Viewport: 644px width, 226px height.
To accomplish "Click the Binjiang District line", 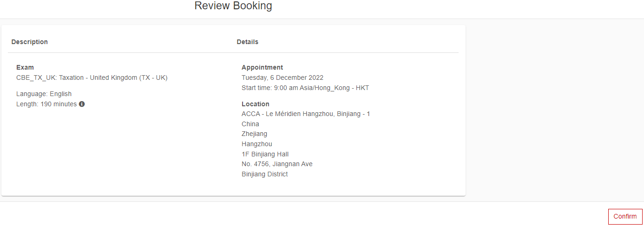I will click(x=265, y=174).
